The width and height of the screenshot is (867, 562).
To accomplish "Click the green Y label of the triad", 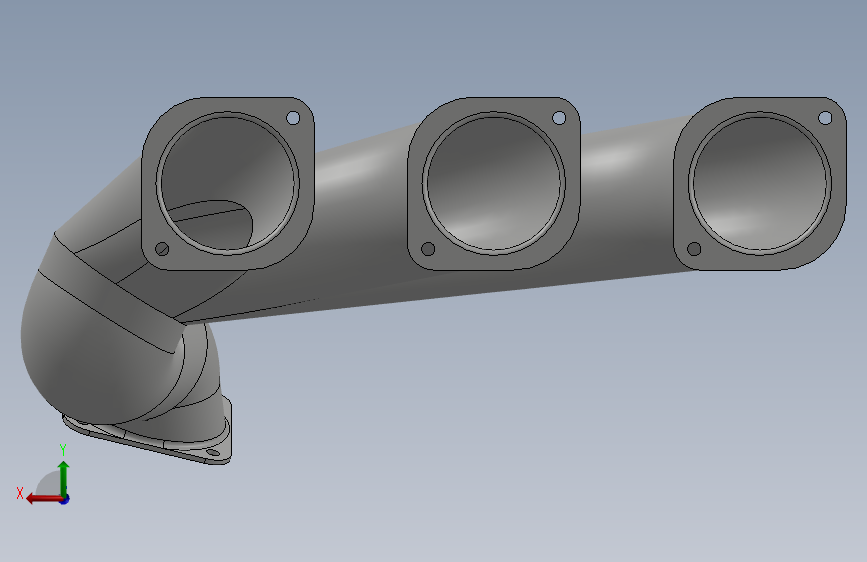I will 63,450.
